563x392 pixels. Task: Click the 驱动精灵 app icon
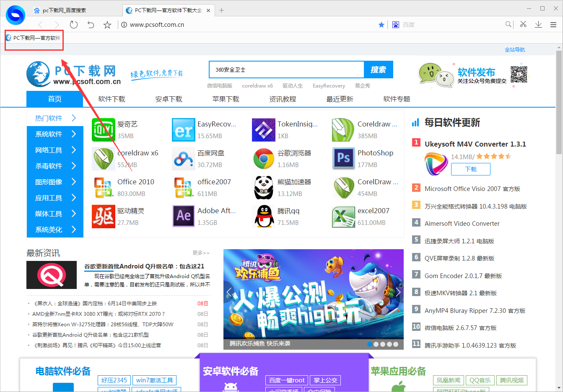coord(103,217)
